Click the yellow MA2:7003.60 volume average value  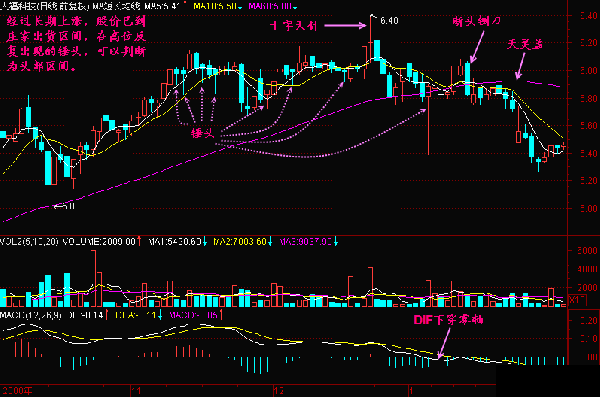(x=240, y=242)
